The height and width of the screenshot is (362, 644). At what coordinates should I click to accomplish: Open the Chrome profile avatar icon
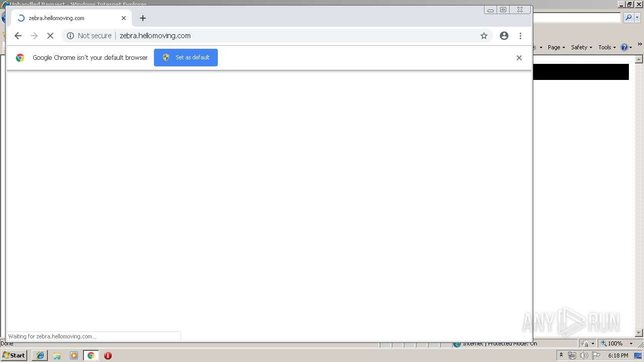click(504, 36)
